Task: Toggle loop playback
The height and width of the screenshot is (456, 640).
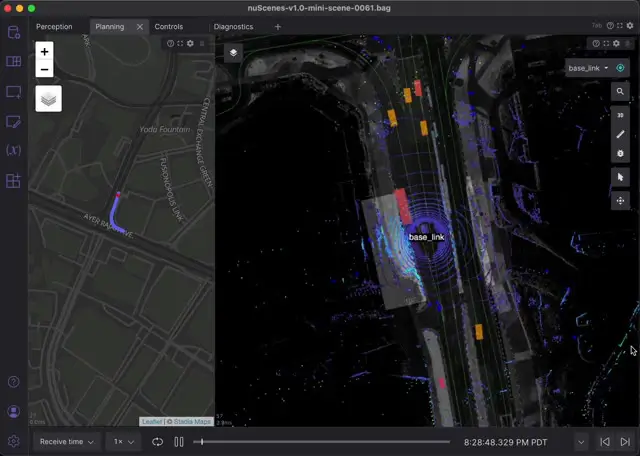Action: pos(158,442)
